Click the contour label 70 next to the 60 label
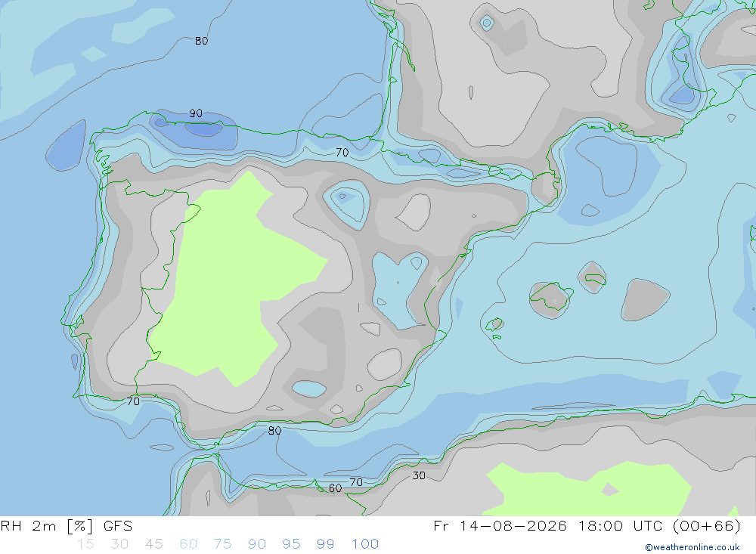This screenshot has height=554, width=756. coord(356,482)
